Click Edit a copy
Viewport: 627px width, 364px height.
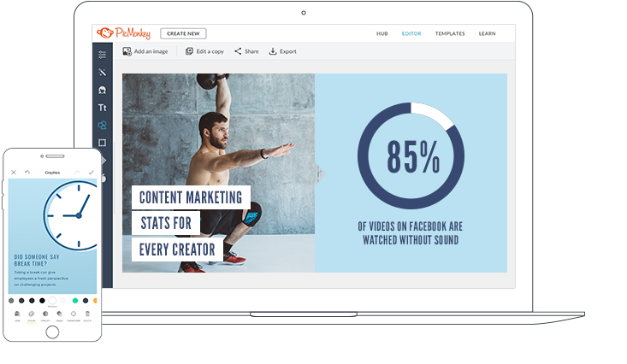pyautogui.click(x=204, y=51)
